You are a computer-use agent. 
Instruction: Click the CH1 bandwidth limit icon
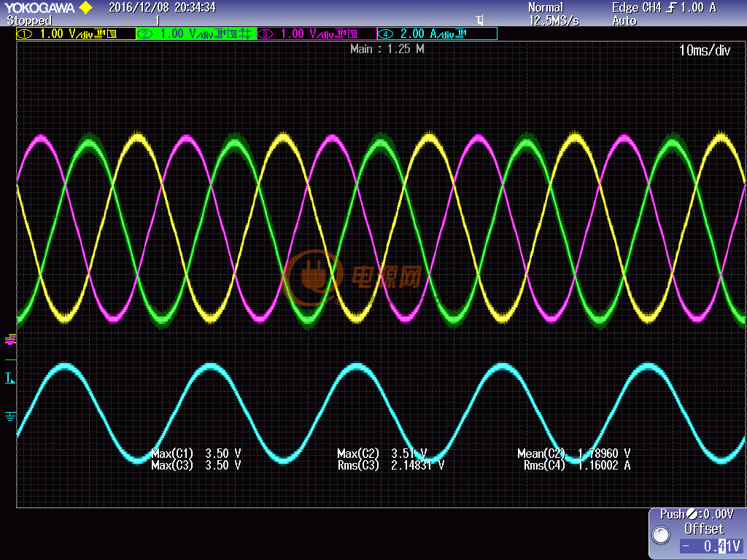coord(112,34)
